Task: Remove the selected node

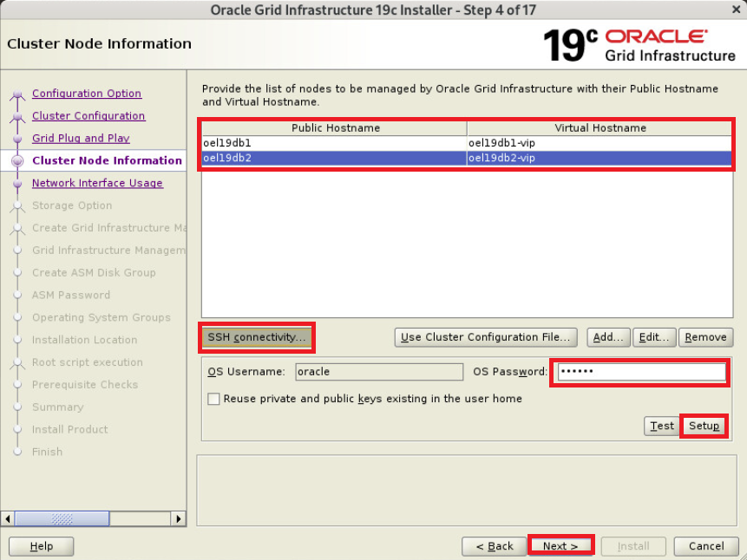Action: [705, 337]
